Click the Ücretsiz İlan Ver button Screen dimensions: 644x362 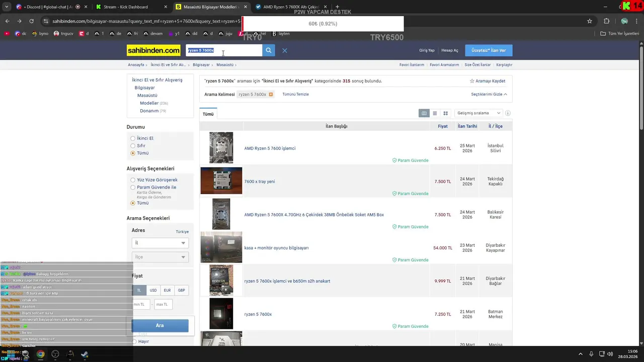489,50
